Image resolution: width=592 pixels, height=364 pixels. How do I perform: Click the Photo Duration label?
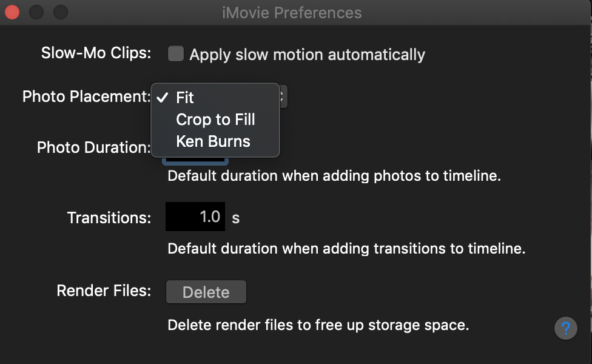click(93, 147)
